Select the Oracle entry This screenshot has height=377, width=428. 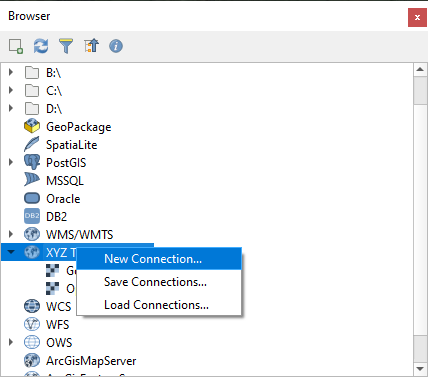(x=63, y=199)
